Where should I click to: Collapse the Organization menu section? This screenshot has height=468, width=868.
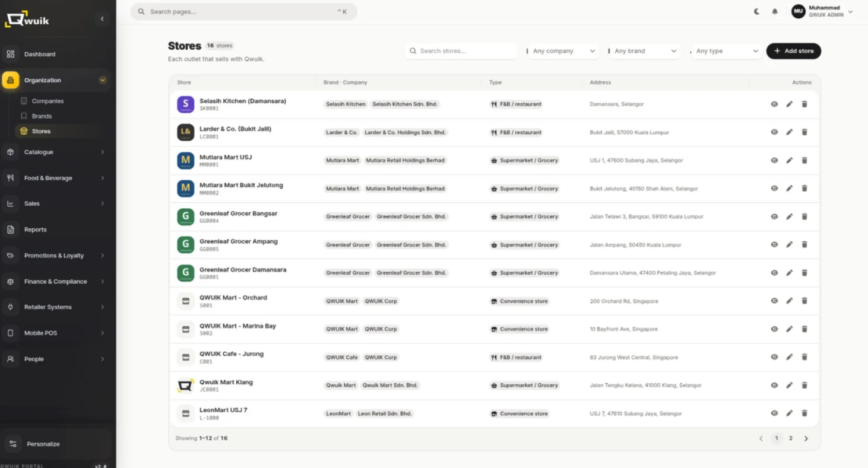[56, 80]
